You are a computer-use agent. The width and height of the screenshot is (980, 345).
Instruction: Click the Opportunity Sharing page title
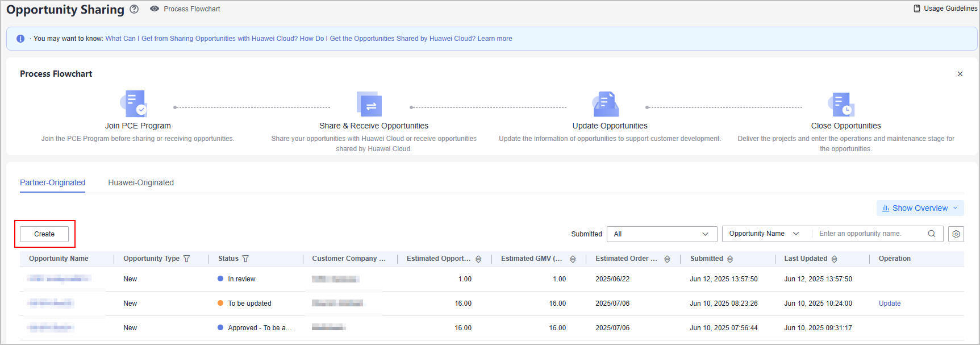coord(65,10)
